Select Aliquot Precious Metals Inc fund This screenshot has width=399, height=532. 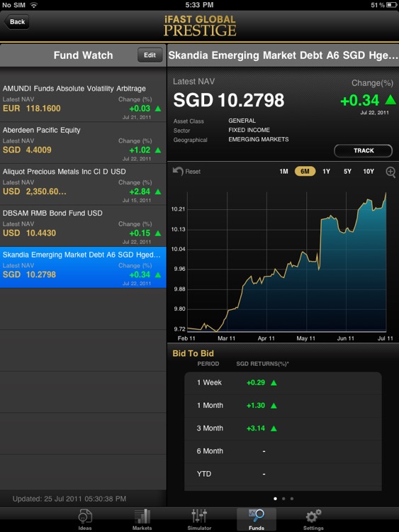click(x=83, y=184)
